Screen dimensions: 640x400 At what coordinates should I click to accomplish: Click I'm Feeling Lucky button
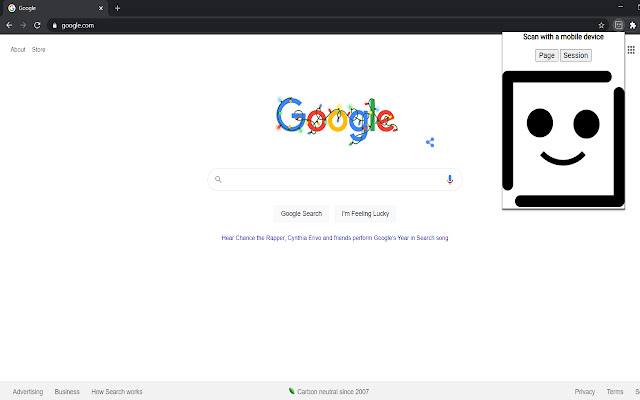click(365, 213)
